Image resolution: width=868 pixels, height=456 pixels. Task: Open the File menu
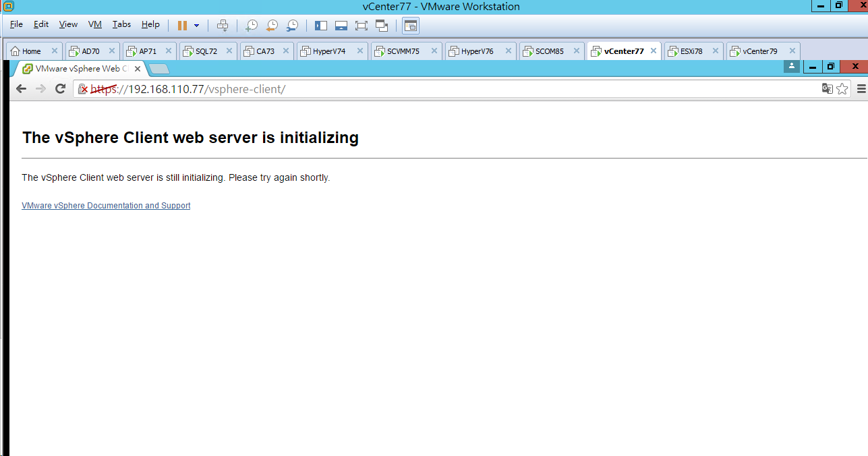tap(16, 24)
